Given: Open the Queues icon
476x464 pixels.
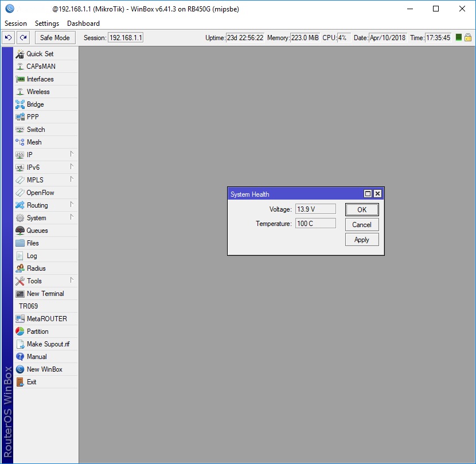Looking at the screenshot, I should pos(19,231).
